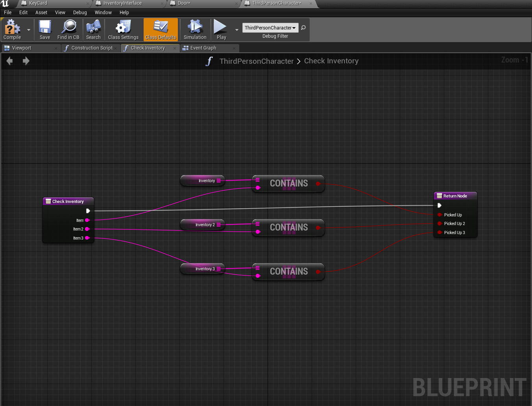
Task: Open the View menu
Action: coord(60,13)
